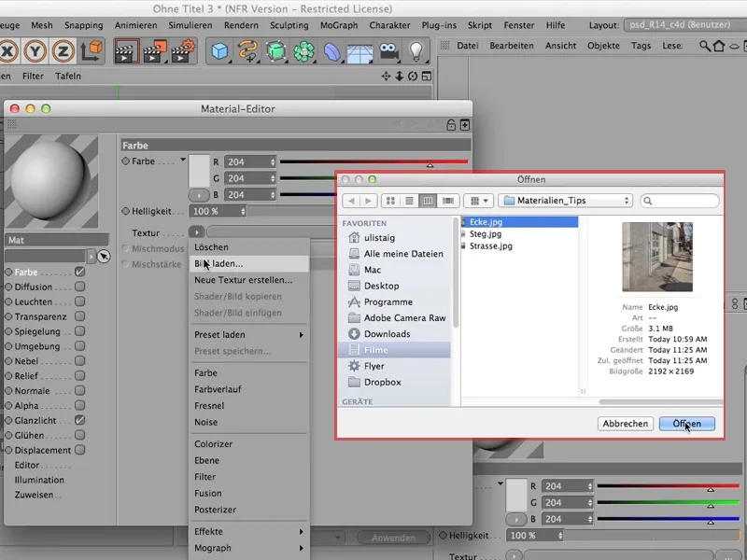Choose Bild laden... from texture menu

249,263
